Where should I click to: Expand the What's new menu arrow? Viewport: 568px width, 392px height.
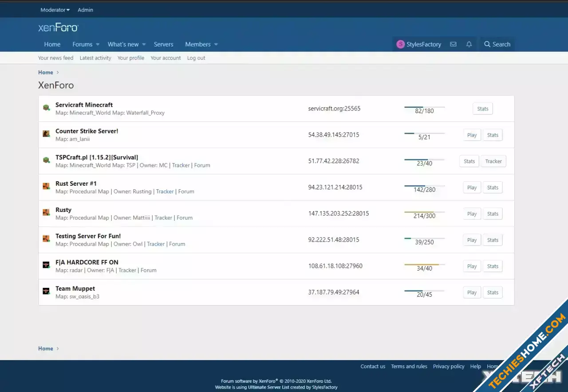(144, 44)
